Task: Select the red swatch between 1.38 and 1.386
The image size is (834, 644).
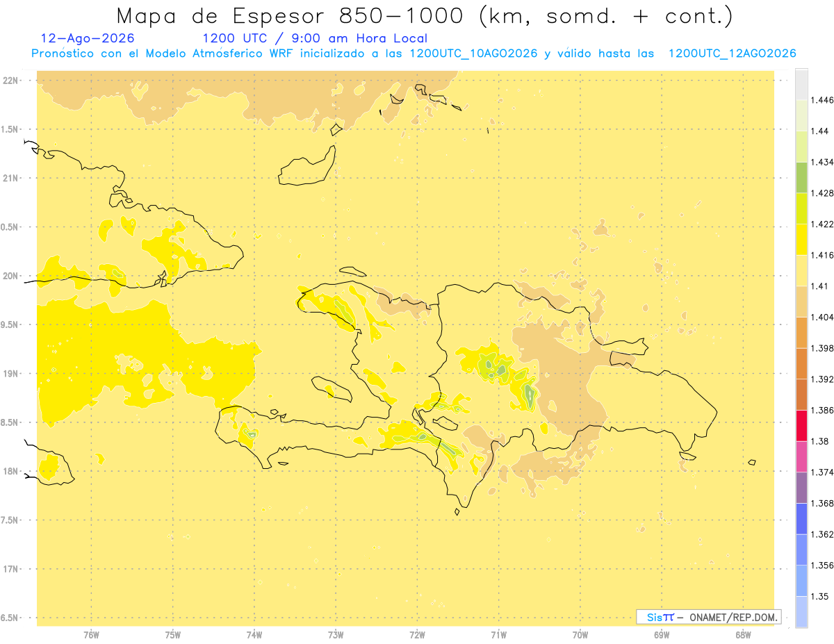Action: [801, 426]
